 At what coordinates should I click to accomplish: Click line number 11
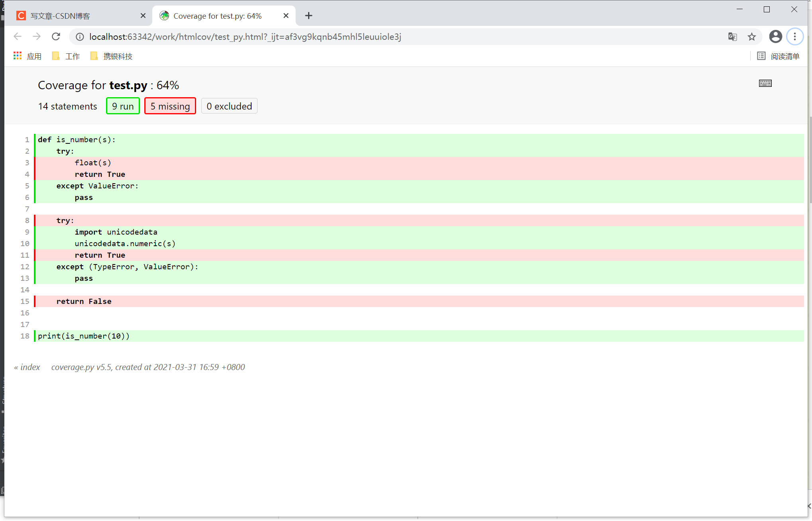coord(25,255)
